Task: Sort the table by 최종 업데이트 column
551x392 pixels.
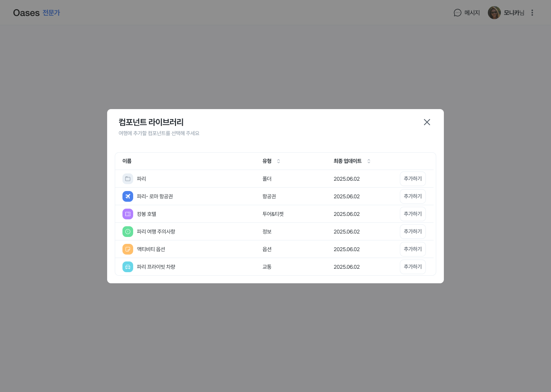Action: (x=369, y=161)
